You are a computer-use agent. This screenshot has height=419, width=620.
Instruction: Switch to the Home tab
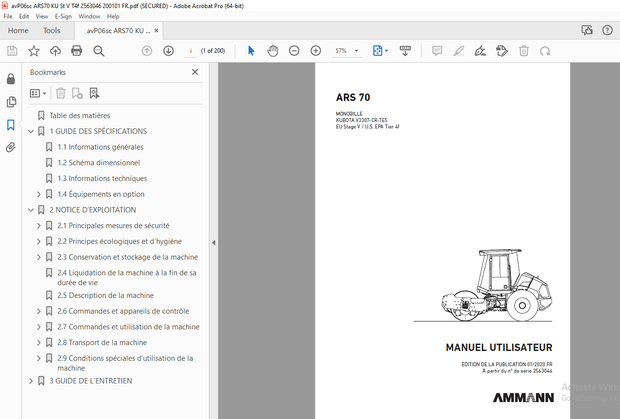tap(18, 30)
